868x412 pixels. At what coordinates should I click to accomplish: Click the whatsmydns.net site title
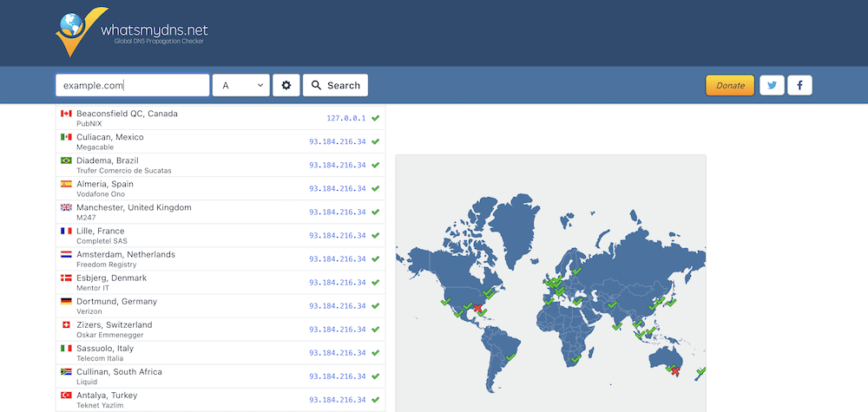point(155,29)
